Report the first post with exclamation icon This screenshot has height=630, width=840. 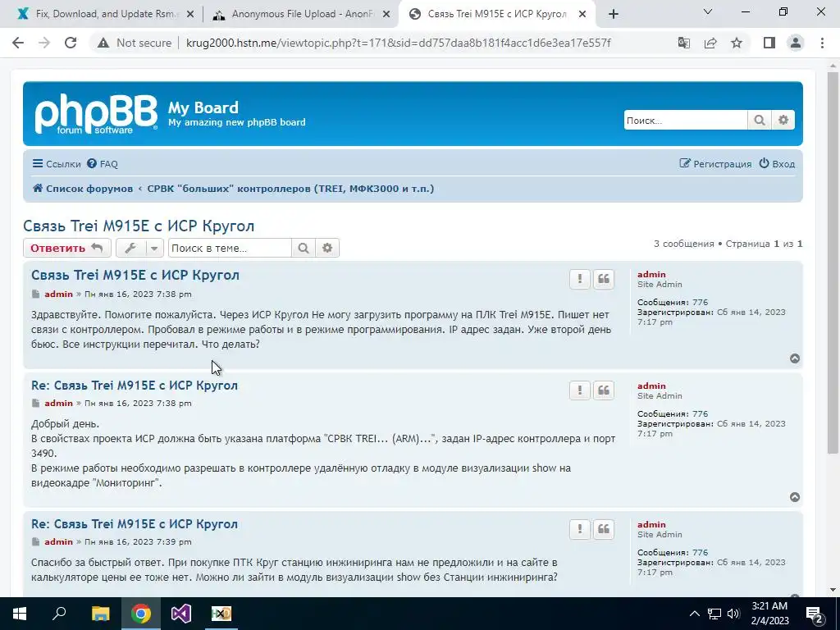point(580,279)
